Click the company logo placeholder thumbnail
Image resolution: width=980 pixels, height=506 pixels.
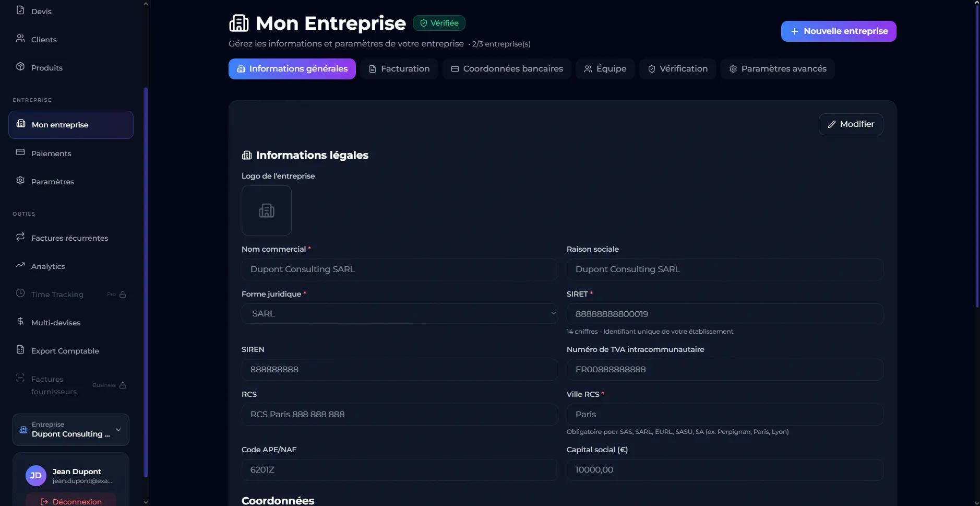click(x=267, y=210)
